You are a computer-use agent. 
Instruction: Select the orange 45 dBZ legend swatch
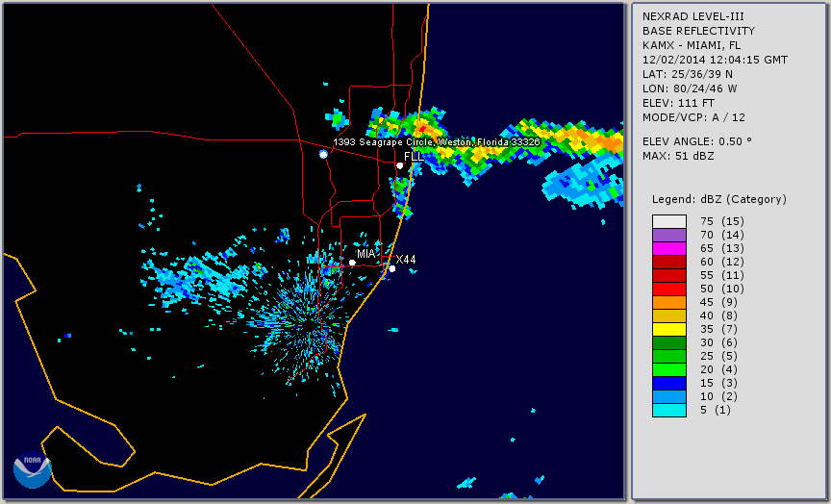click(x=669, y=302)
